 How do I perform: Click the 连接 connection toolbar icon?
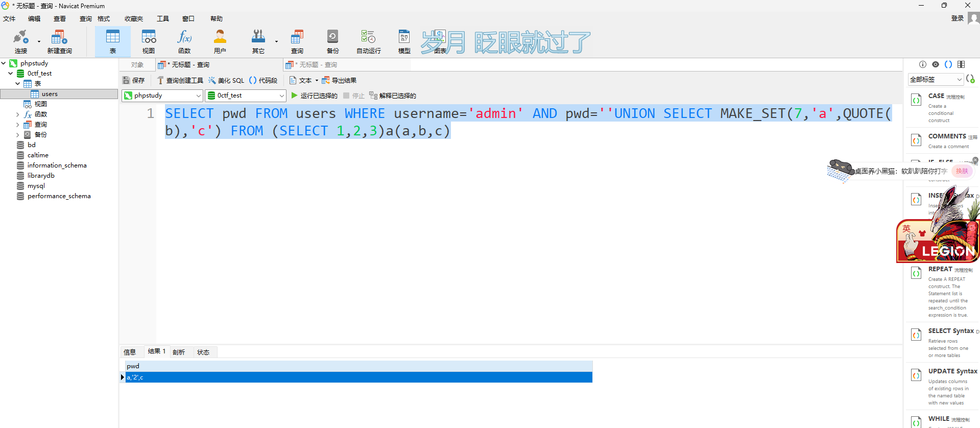[x=20, y=41]
